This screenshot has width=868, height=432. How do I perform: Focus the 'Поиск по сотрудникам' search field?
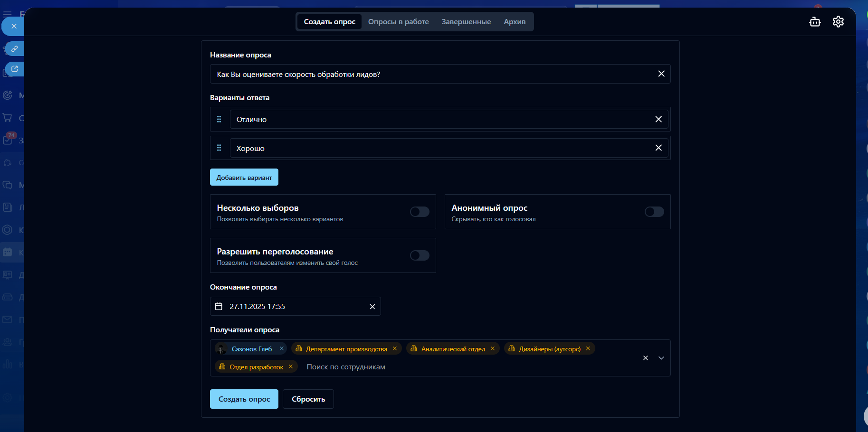click(380, 367)
